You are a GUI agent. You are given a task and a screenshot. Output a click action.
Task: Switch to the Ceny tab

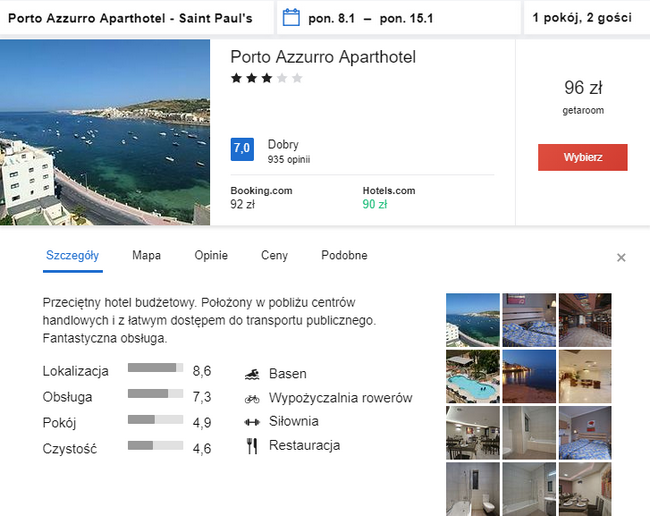(274, 255)
